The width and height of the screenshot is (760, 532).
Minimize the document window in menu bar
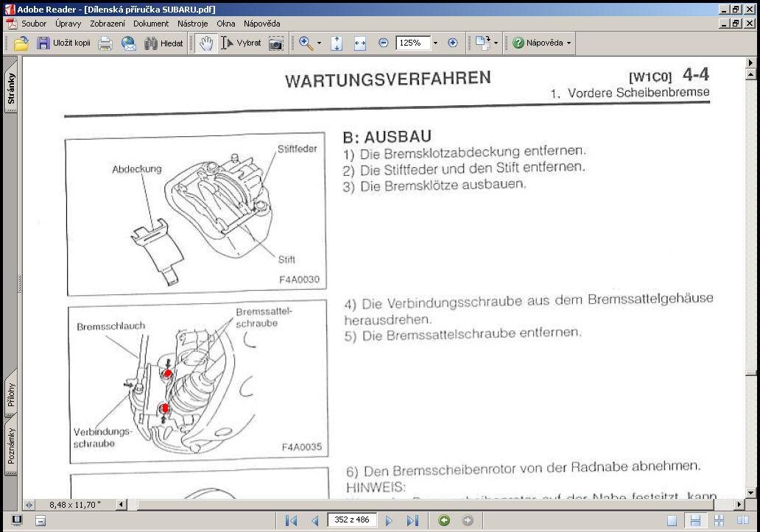tap(725, 23)
